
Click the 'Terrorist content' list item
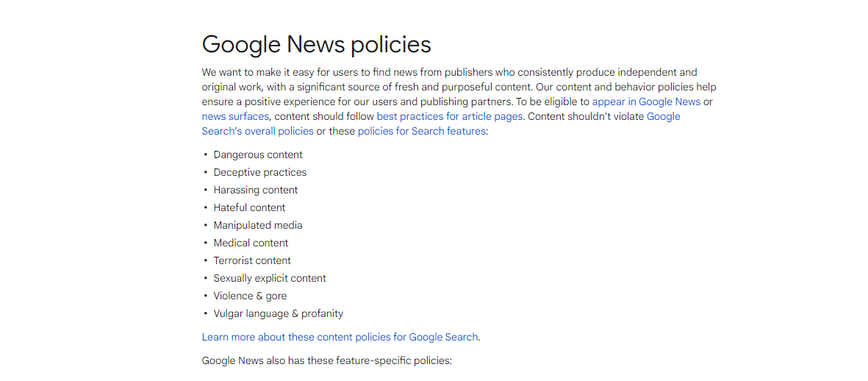click(252, 261)
